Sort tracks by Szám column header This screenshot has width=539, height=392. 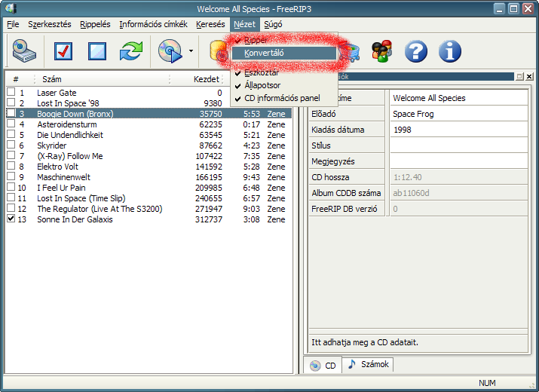(x=102, y=79)
